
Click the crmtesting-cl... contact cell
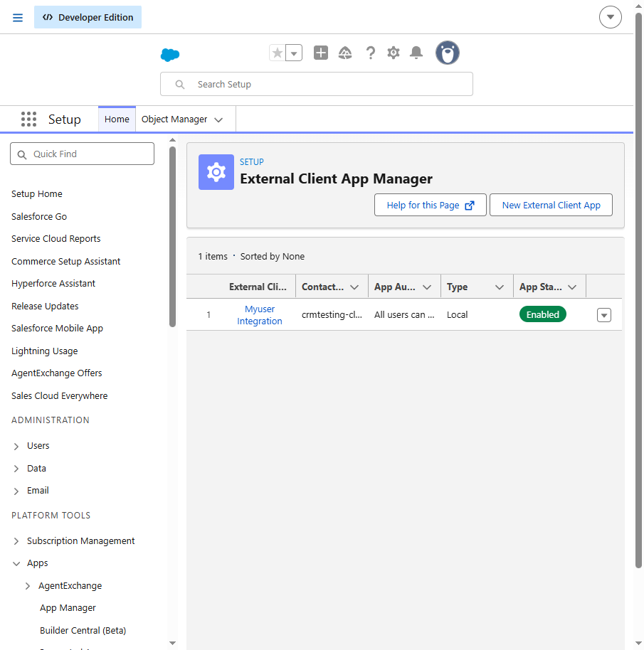tap(332, 314)
